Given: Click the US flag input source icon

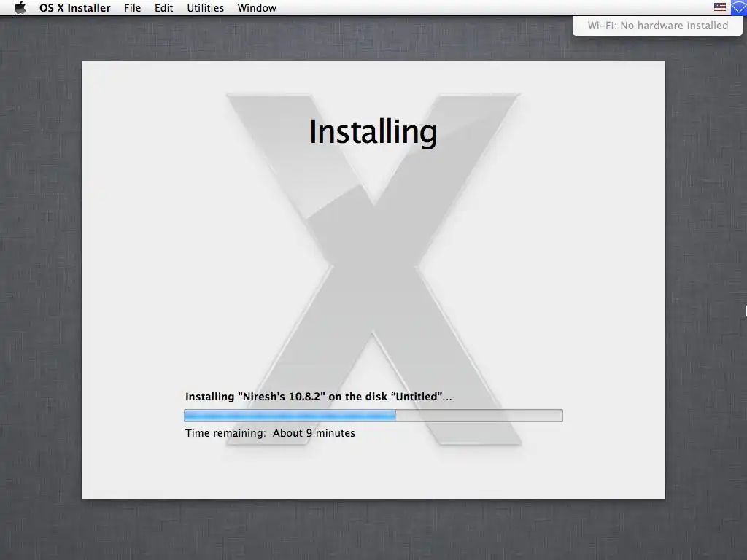Looking at the screenshot, I should click(720, 7).
